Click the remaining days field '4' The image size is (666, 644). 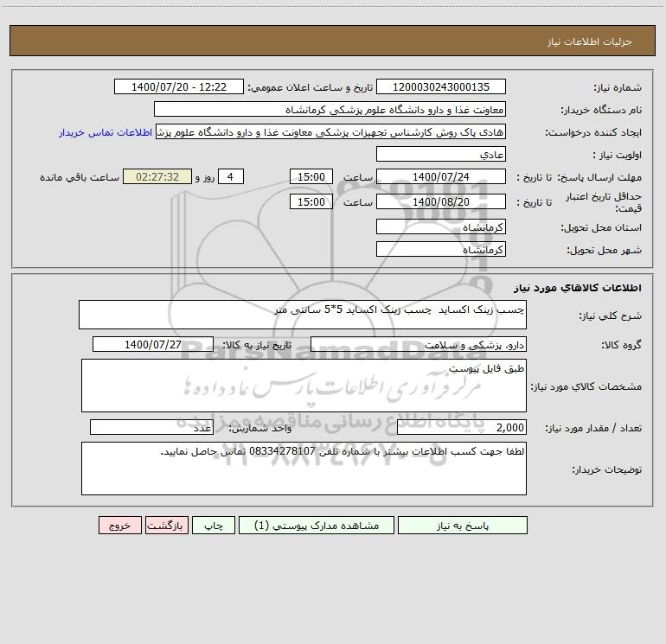click(x=231, y=176)
